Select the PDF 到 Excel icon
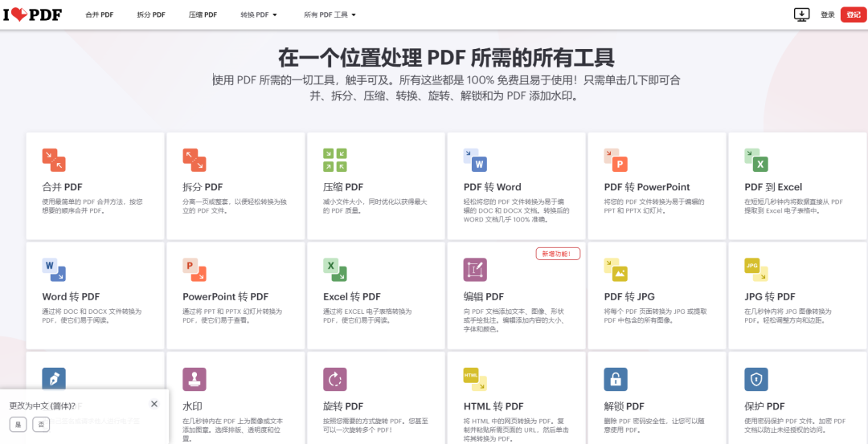Image resolution: width=868 pixels, height=444 pixels. point(756,160)
